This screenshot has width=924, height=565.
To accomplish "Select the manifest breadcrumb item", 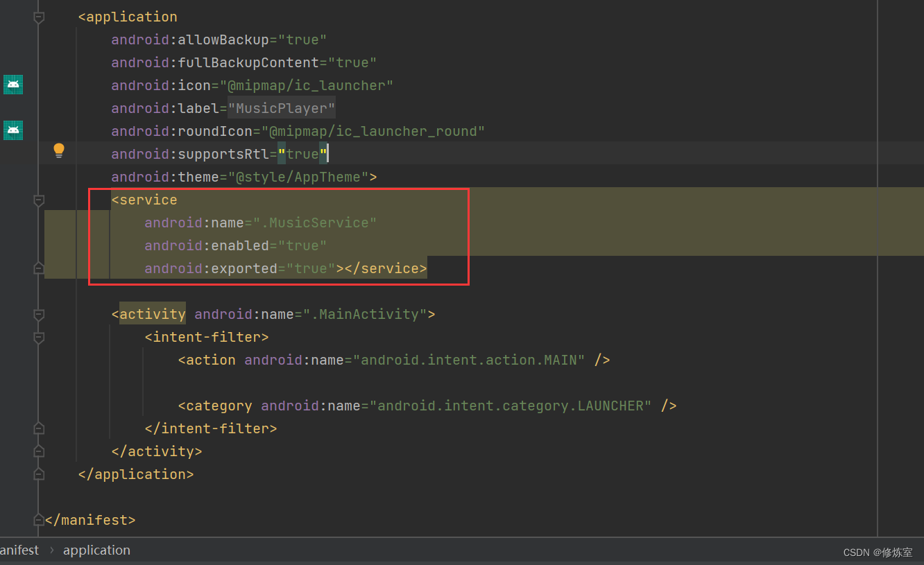I will (x=19, y=550).
